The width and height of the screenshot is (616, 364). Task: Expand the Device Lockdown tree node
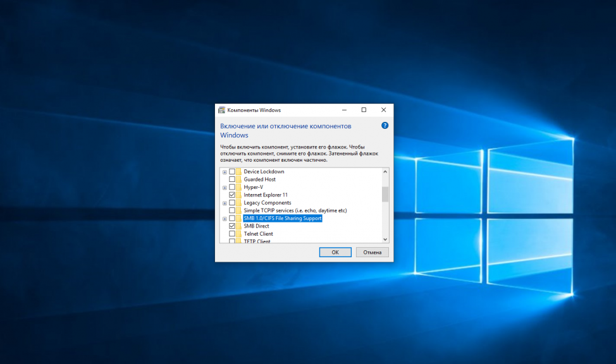[225, 172]
